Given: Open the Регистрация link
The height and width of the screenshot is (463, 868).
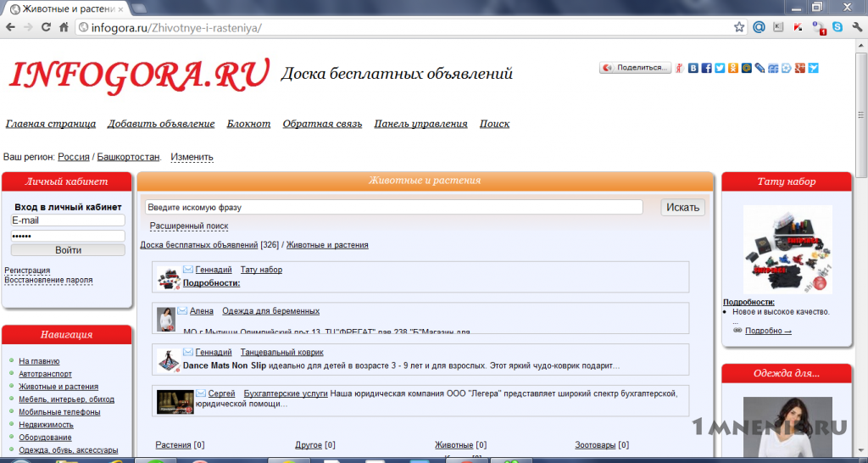Looking at the screenshot, I should click(x=27, y=271).
